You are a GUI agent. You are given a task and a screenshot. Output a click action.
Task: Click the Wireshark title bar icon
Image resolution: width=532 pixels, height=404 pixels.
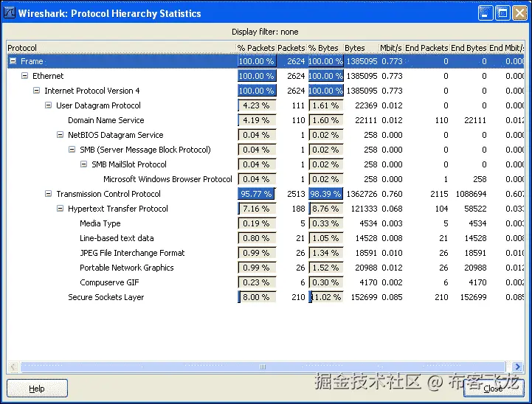(x=9, y=13)
